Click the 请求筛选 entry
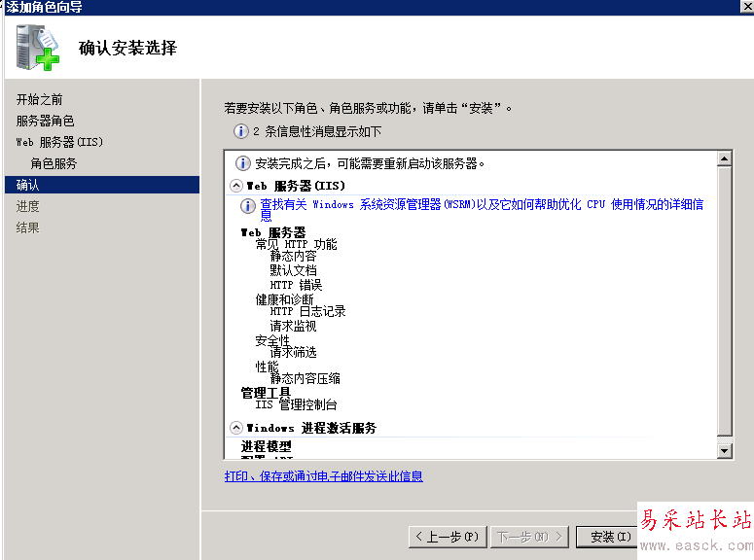This screenshot has width=754, height=560. [x=293, y=352]
